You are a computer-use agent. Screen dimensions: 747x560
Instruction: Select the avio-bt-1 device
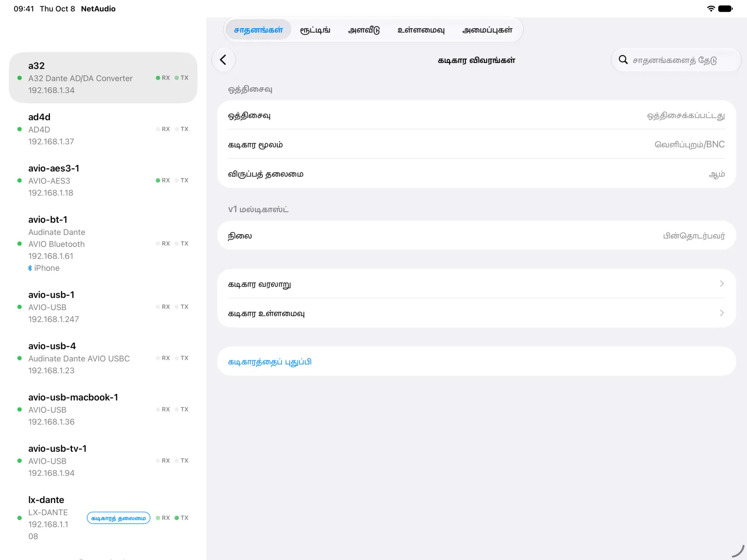(x=103, y=244)
